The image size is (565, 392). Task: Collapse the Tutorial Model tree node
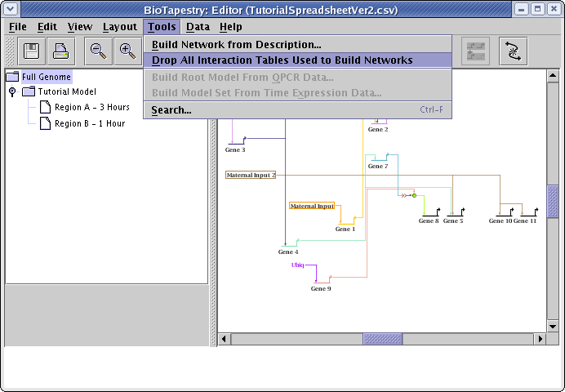12,92
